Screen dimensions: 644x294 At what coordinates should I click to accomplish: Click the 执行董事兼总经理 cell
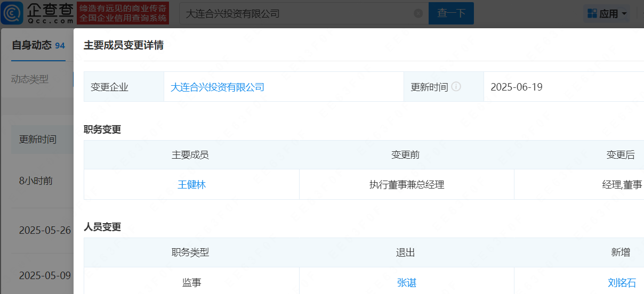pos(407,185)
